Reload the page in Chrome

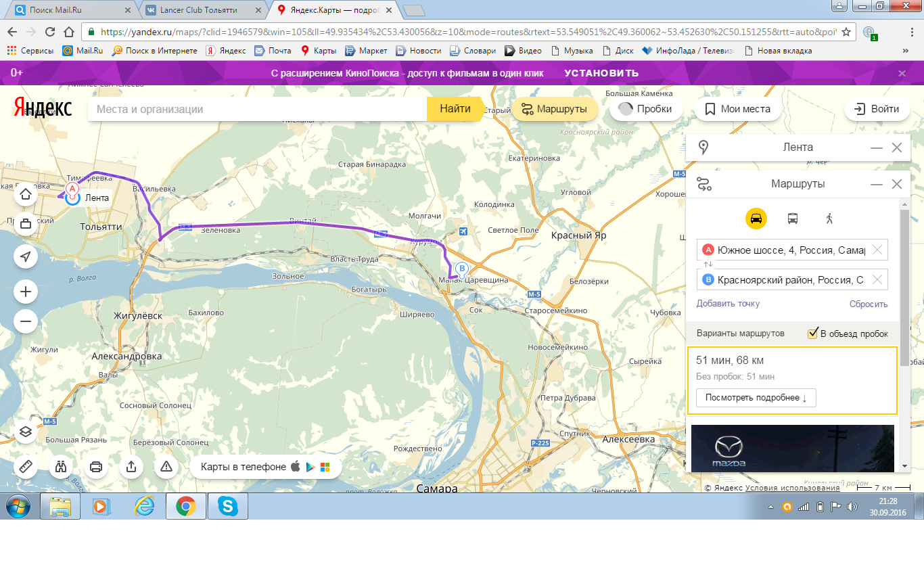click(49, 32)
